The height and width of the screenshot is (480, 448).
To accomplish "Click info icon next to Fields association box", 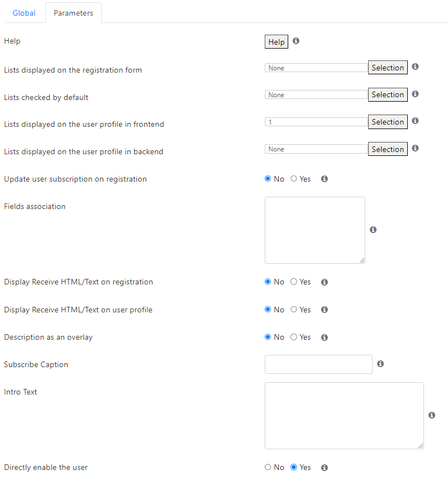I will point(373,230).
